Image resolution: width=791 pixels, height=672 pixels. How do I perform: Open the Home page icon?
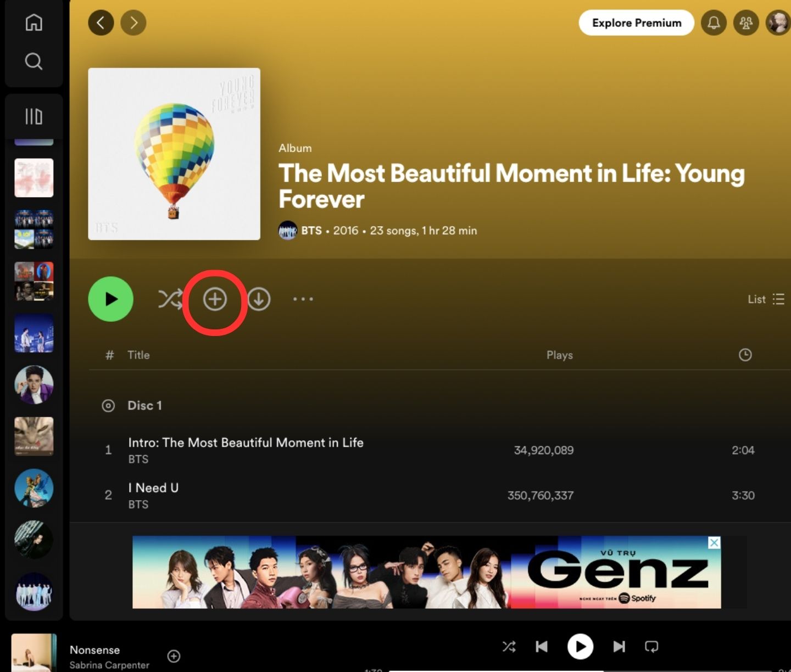click(x=34, y=23)
